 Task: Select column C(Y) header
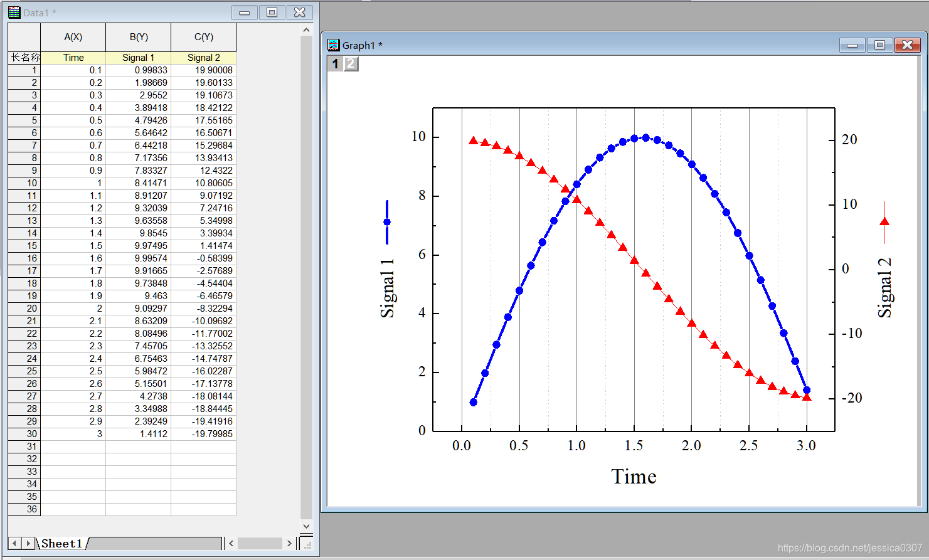[204, 37]
